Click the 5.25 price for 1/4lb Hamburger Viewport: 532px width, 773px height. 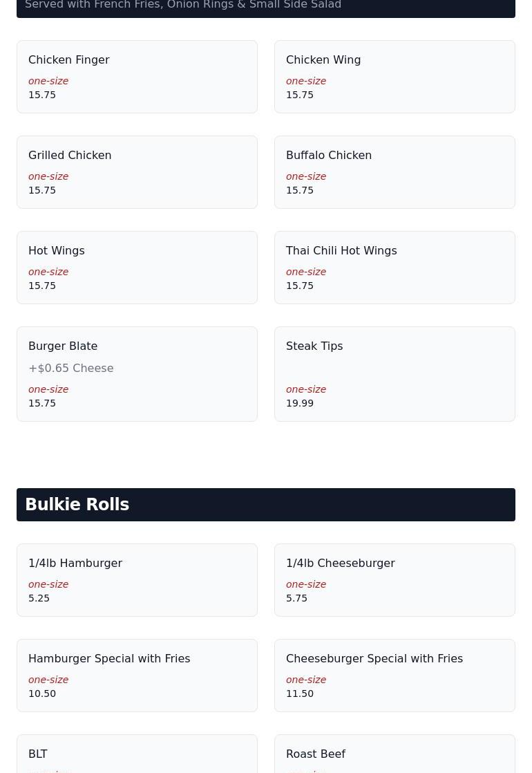[39, 598]
